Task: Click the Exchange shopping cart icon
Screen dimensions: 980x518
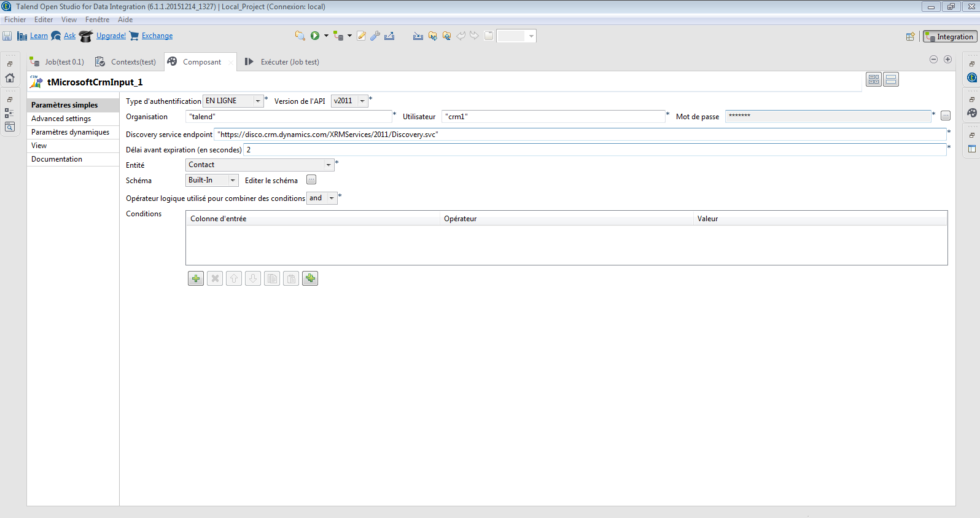Action: pos(134,36)
